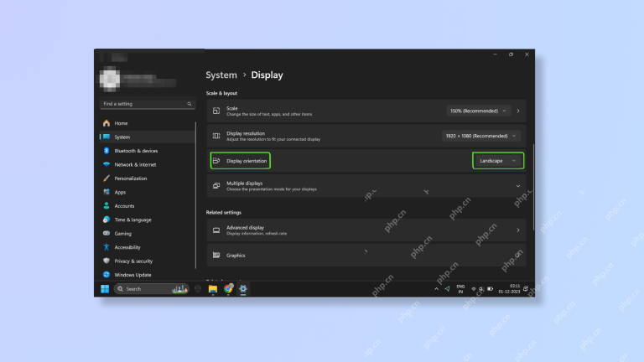
Task: Open Apps settings
Action: click(x=147, y=192)
